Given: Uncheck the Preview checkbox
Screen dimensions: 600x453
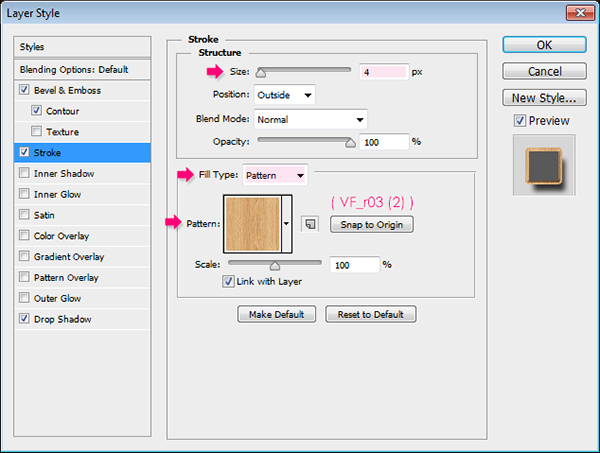Looking at the screenshot, I should (519, 121).
